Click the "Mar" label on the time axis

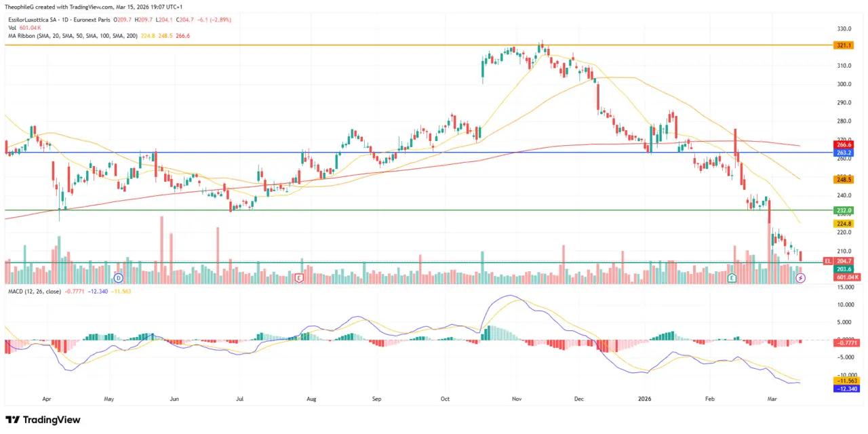tap(772, 399)
